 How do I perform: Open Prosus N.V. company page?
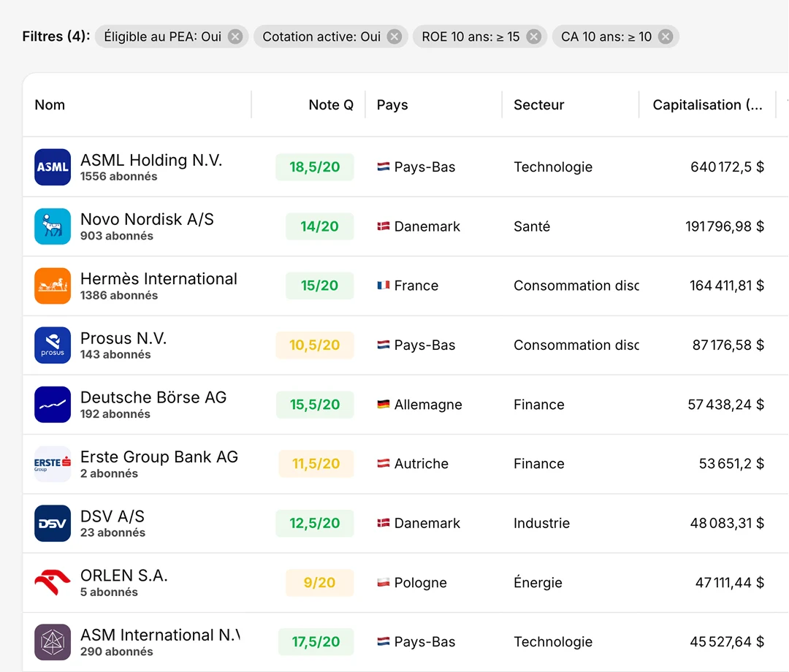tap(123, 338)
